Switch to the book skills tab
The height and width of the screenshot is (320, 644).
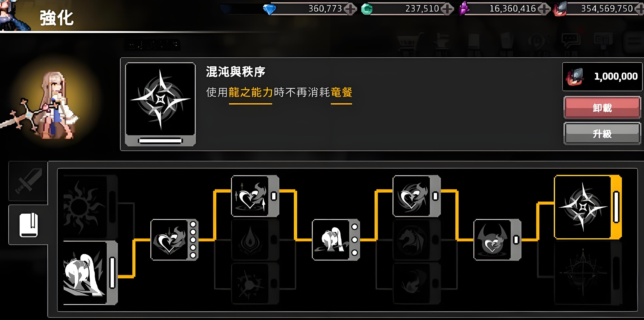point(28,225)
